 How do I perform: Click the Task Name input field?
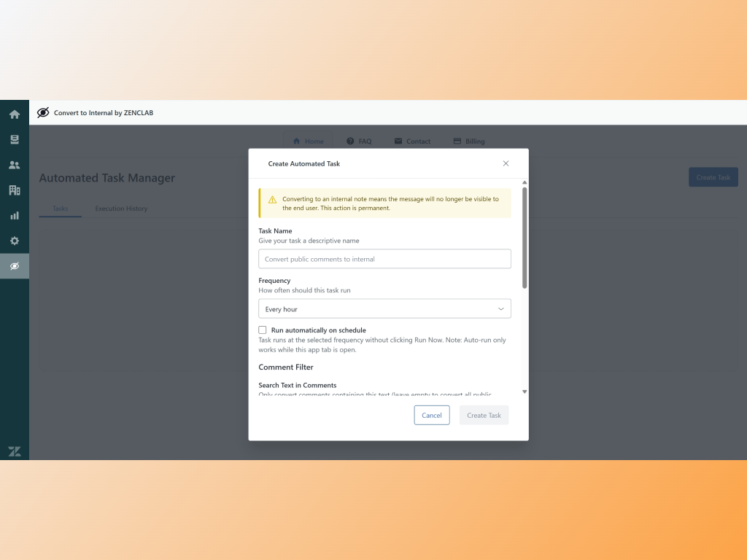coord(384,259)
